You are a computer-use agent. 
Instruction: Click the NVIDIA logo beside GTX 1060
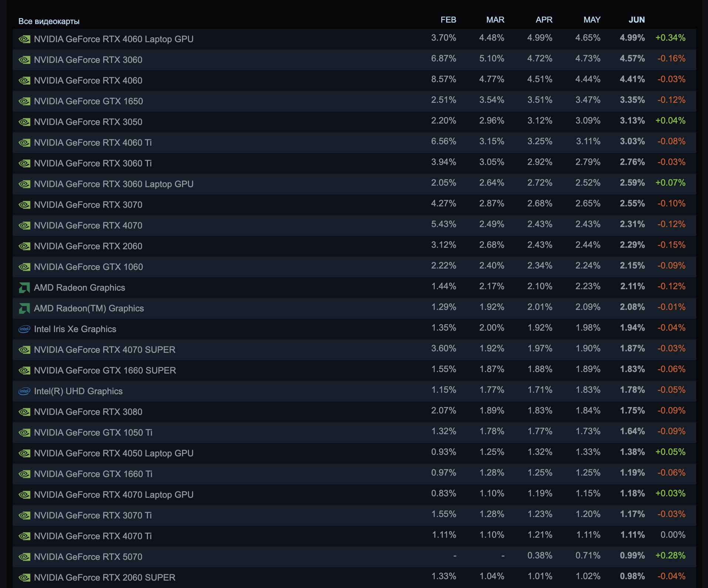click(24, 267)
